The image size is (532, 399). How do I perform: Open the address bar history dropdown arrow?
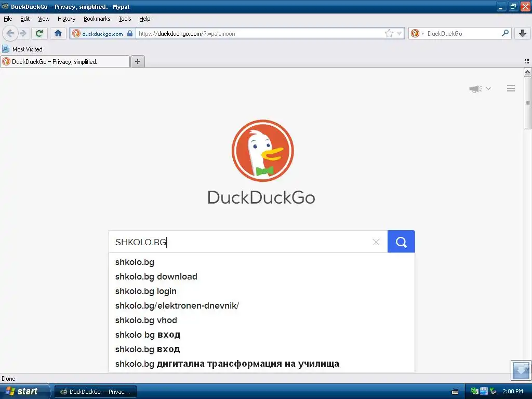(x=400, y=33)
